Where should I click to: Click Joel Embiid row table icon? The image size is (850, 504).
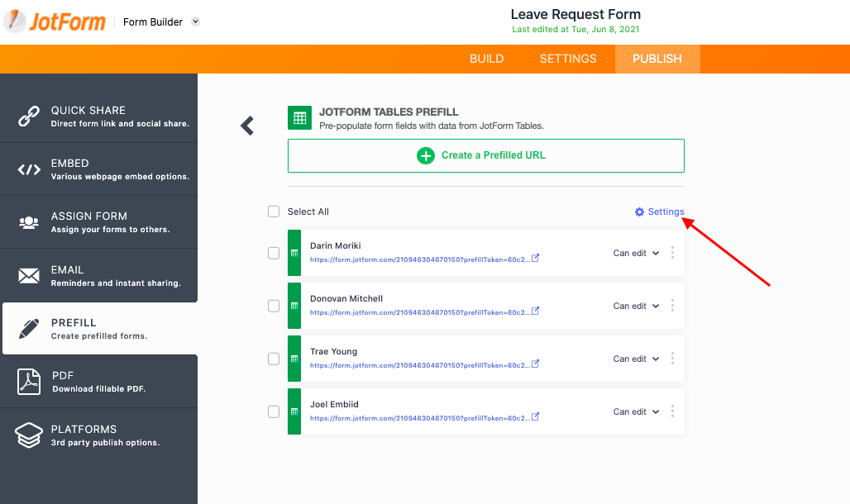point(294,411)
